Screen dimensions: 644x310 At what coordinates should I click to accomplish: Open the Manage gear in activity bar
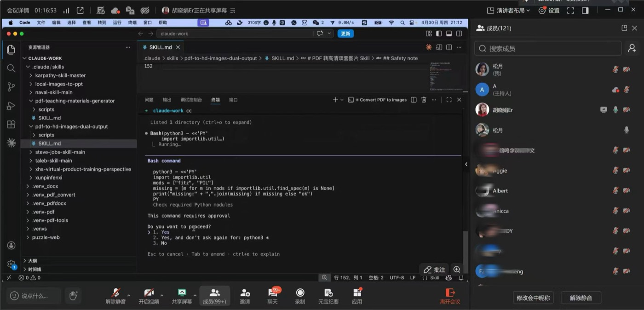11,264
